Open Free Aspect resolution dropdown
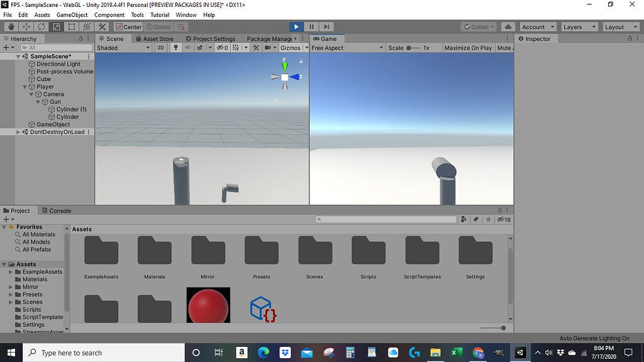The image size is (644, 362). 347,48
